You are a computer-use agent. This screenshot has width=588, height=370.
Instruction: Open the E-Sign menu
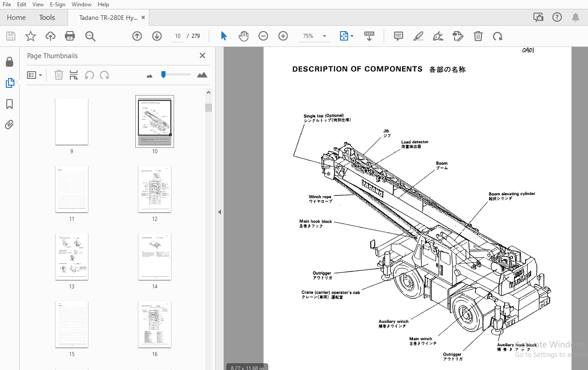click(58, 4)
